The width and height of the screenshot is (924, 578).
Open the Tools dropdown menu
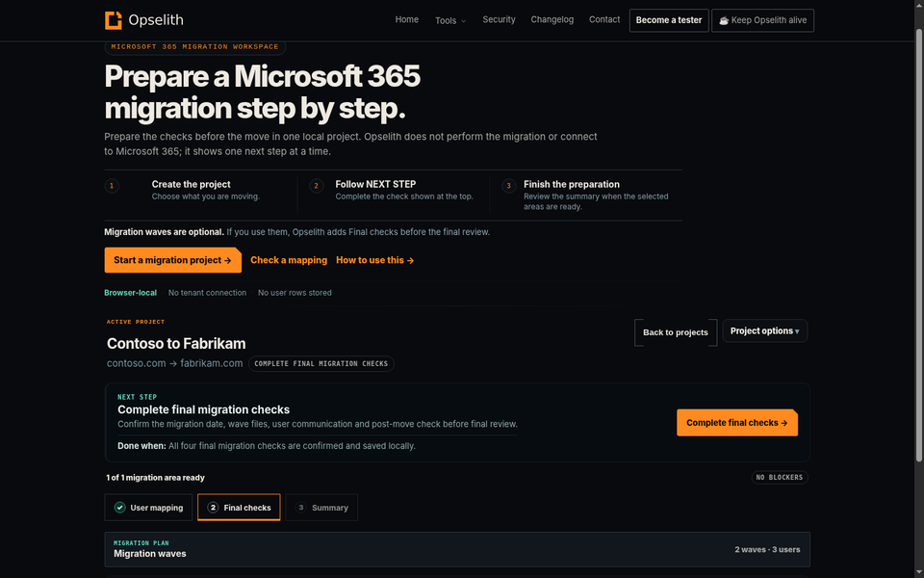(x=450, y=20)
